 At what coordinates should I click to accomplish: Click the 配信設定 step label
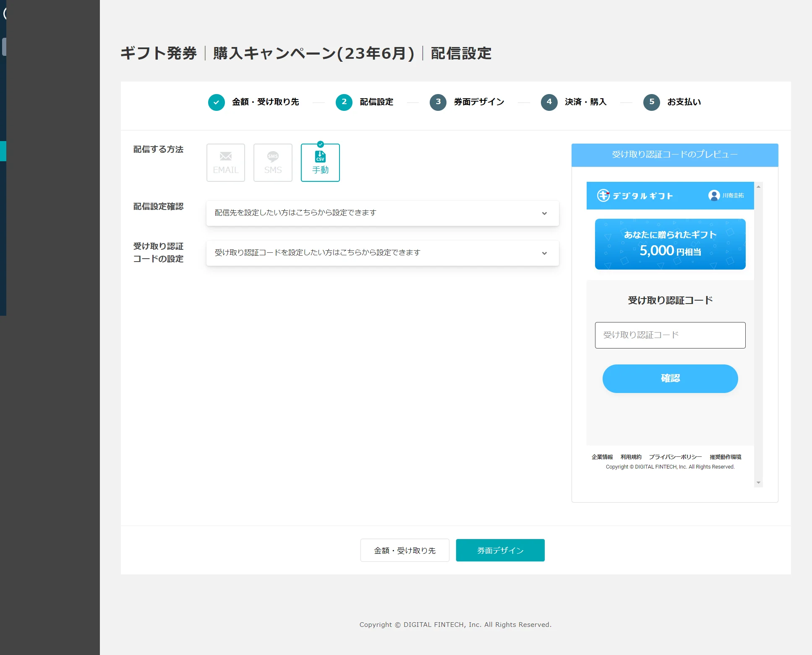[376, 102]
